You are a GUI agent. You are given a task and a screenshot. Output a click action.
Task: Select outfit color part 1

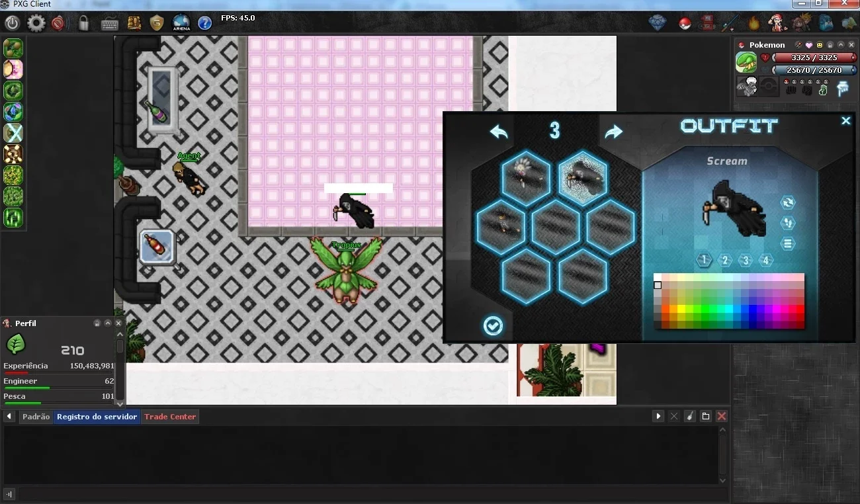pos(704,260)
